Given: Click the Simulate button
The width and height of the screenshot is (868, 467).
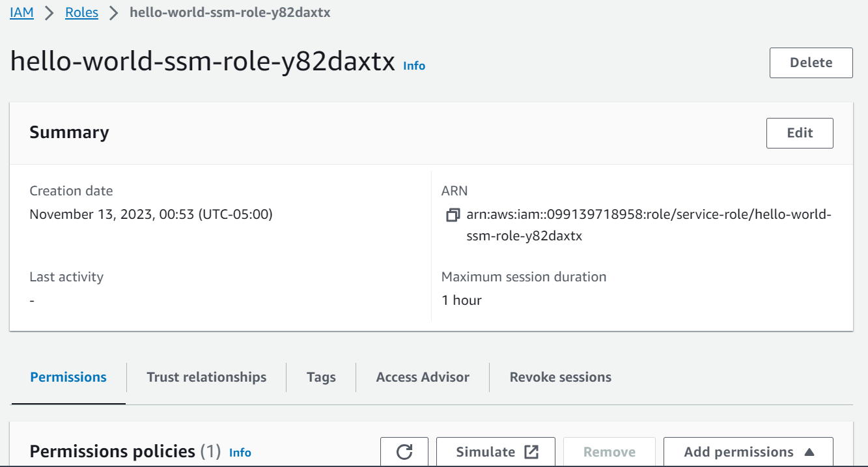Looking at the screenshot, I should point(496,452).
